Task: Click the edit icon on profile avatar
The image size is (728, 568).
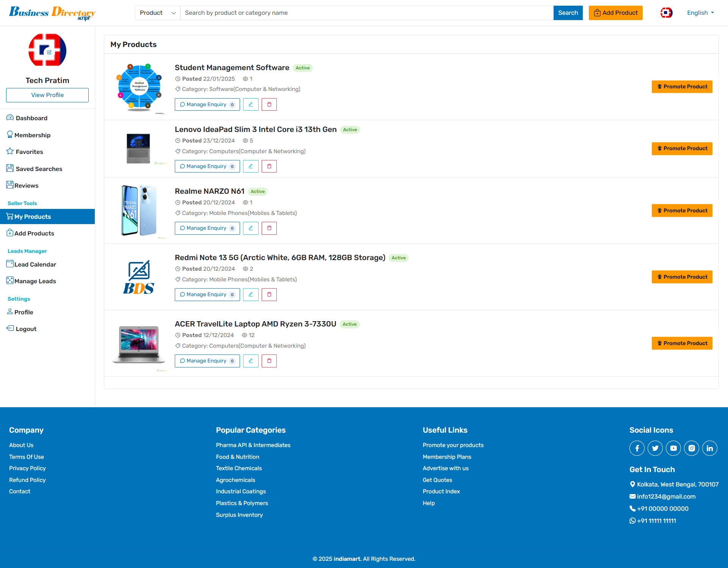Action: click(49, 52)
